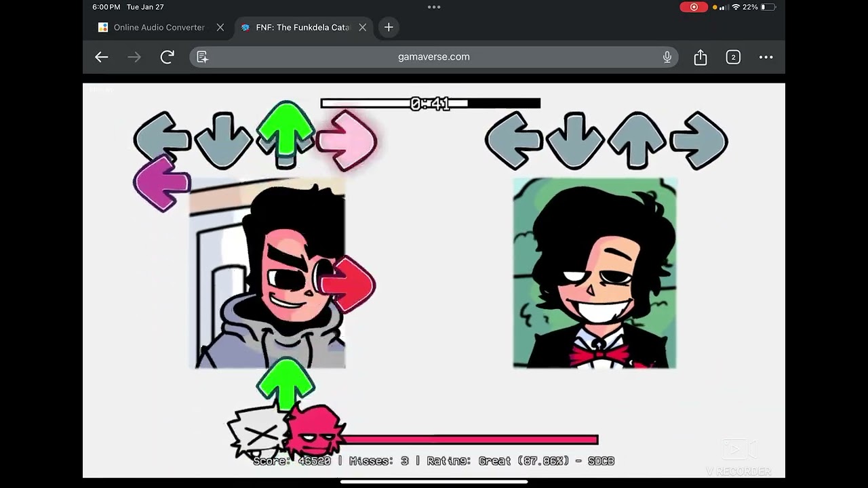
Task: Tap the down arrow receptor in right strumline
Action: point(575,140)
